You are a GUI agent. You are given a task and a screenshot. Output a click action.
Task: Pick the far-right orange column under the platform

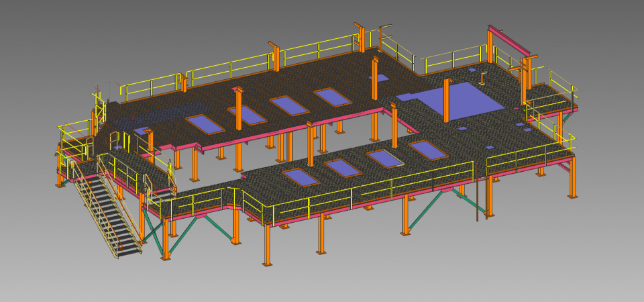572,178
